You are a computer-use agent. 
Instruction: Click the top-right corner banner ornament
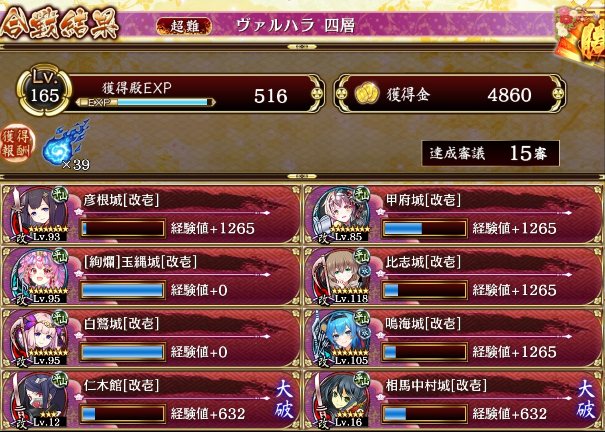click(x=580, y=35)
